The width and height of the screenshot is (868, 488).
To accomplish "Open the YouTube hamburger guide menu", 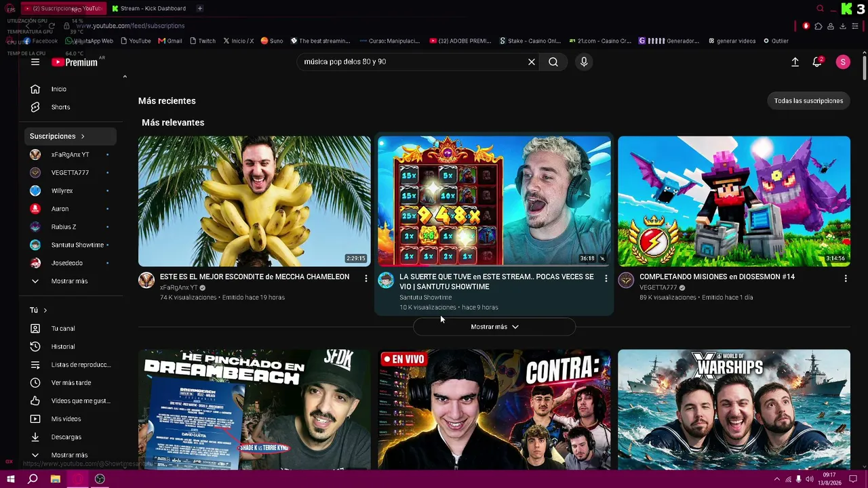I will [x=35, y=62].
